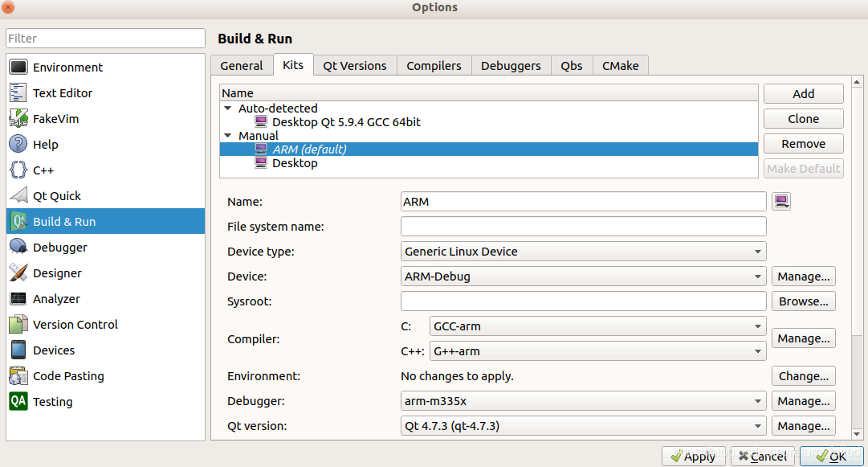Switch to the Debuggers tab
868x467 pixels.
(x=511, y=65)
